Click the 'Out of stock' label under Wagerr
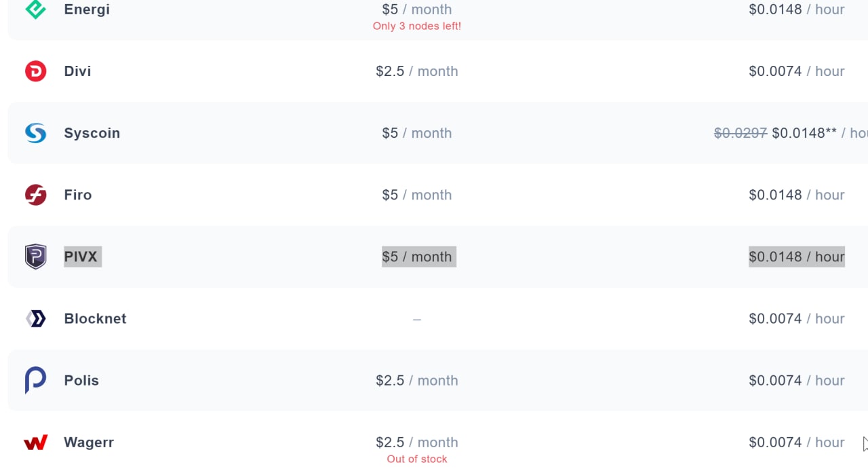Image resolution: width=868 pixels, height=471 pixels. coord(417,459)
